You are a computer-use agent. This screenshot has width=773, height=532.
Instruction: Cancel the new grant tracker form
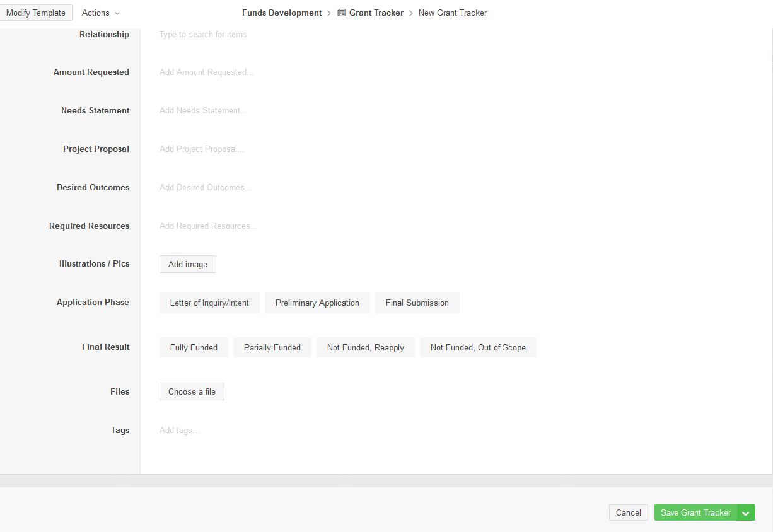pos(628,513)
